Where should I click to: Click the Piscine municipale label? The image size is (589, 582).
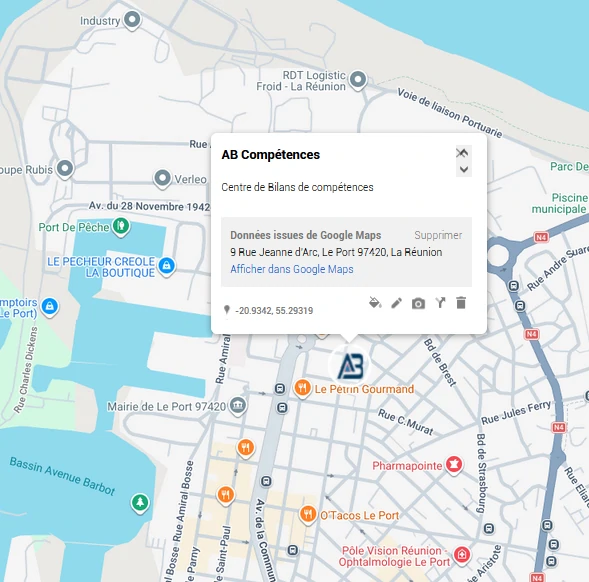point(560,203)
